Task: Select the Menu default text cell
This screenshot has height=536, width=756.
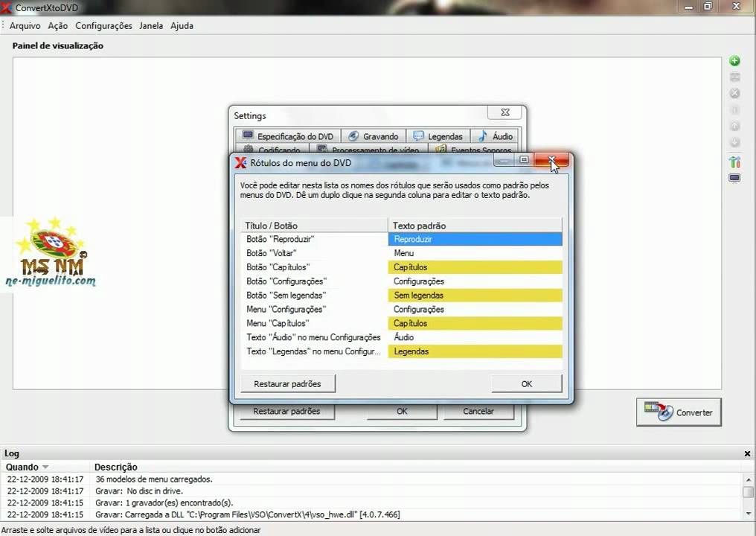Action: pos(475,253)
